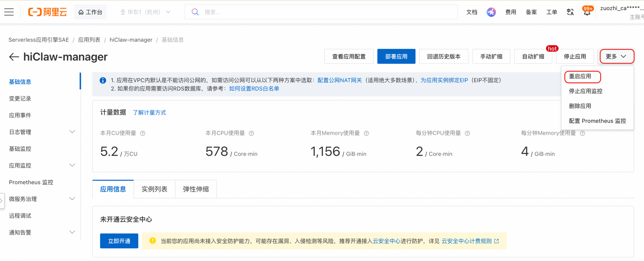The width and height of the screenshot is (644, 261).
Task: Expand 微服务治理 in the sidebar
Action: pos(72,199)
